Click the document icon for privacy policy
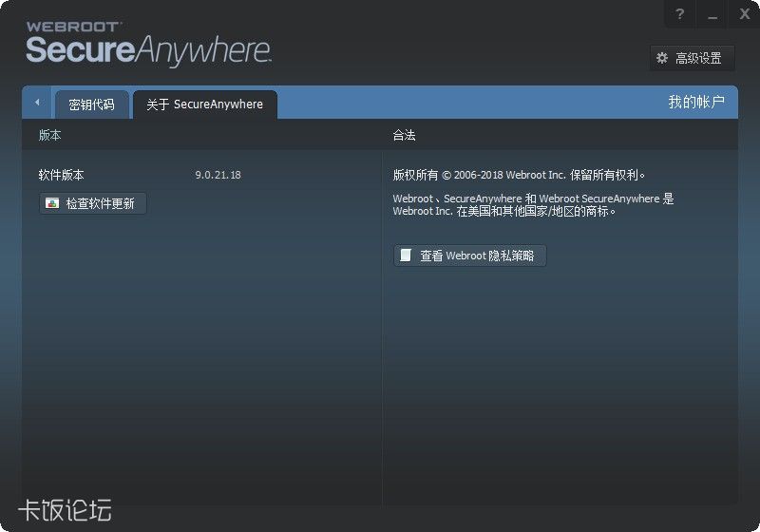Screen dimensions: 760x532 (406, 255)
